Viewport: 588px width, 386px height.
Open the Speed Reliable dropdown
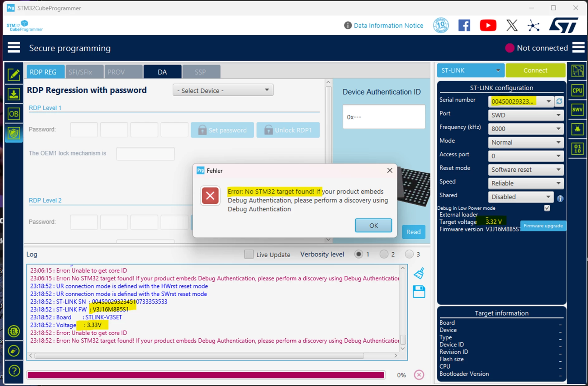click(x=526, y=183)
